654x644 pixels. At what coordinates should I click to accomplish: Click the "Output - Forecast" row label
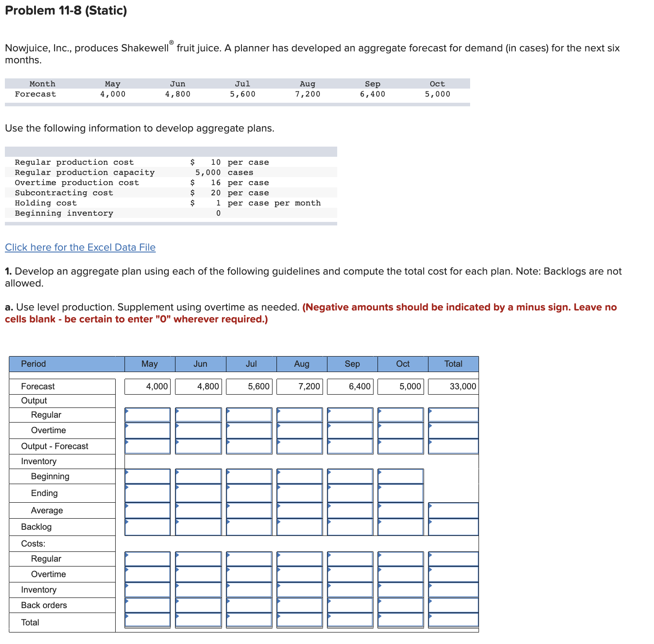point(54,446)
